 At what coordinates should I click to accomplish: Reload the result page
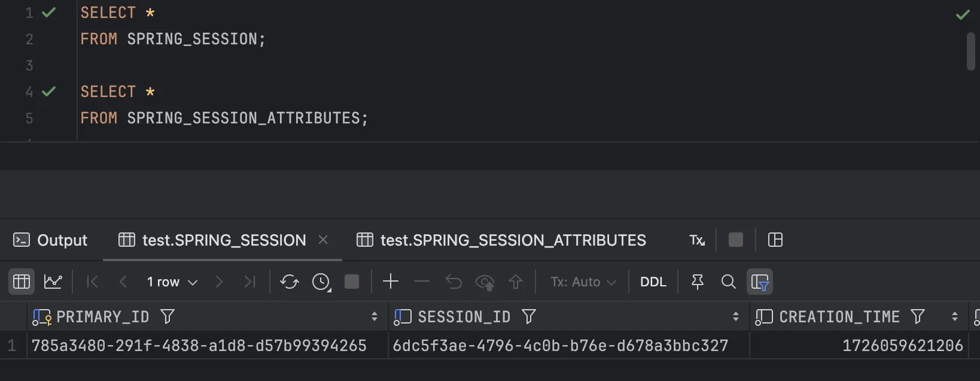coord(290,282)
